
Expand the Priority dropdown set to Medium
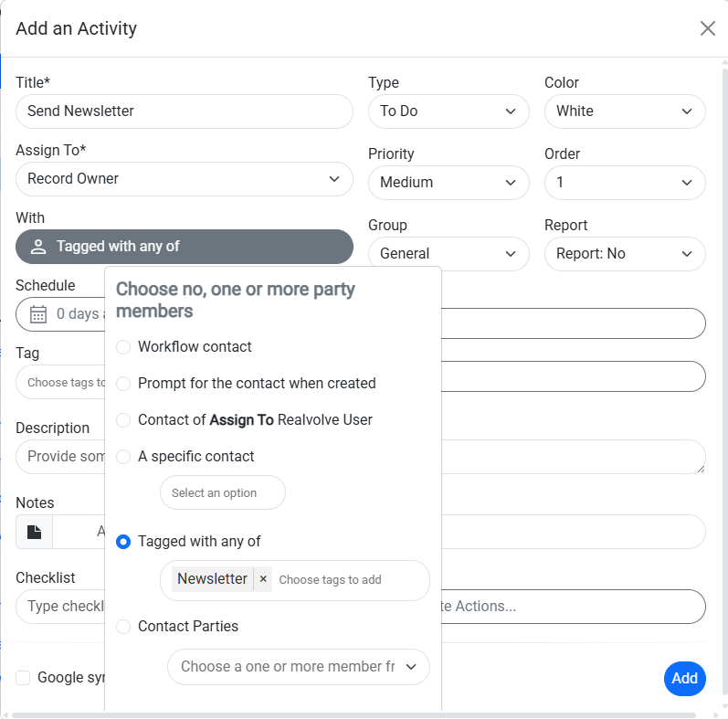point(448,183)
